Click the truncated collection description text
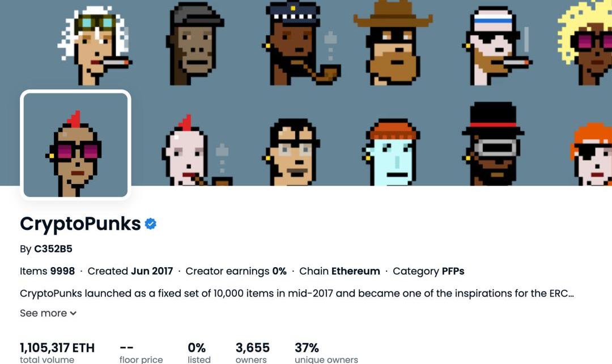 [x=296, y=293]
